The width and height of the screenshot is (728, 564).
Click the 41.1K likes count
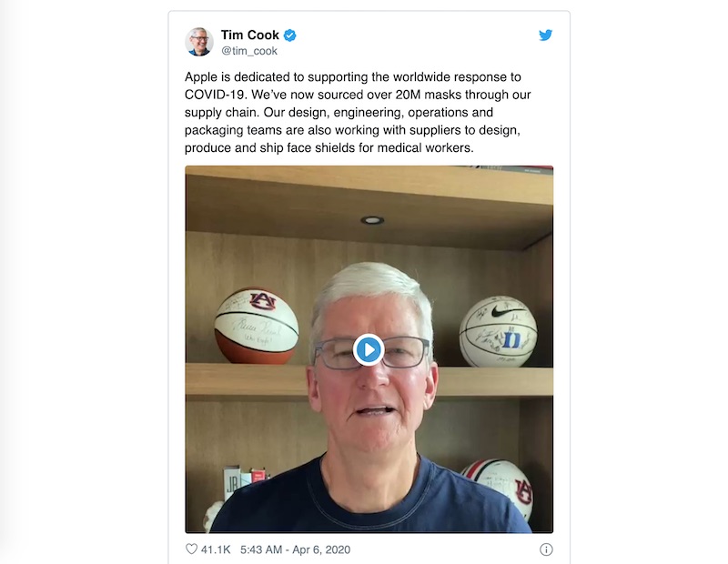click(216, 549)
